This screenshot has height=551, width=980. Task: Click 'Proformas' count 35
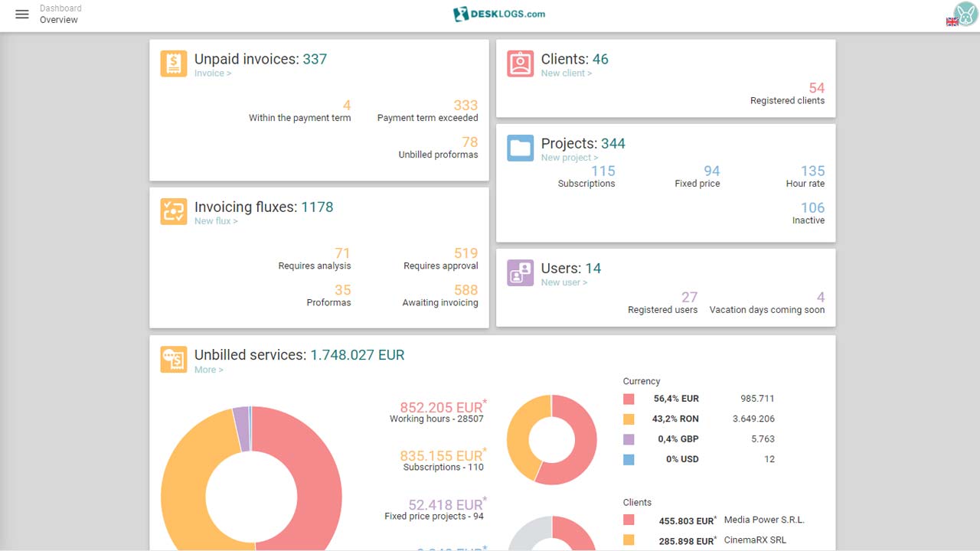coord(343,289)
